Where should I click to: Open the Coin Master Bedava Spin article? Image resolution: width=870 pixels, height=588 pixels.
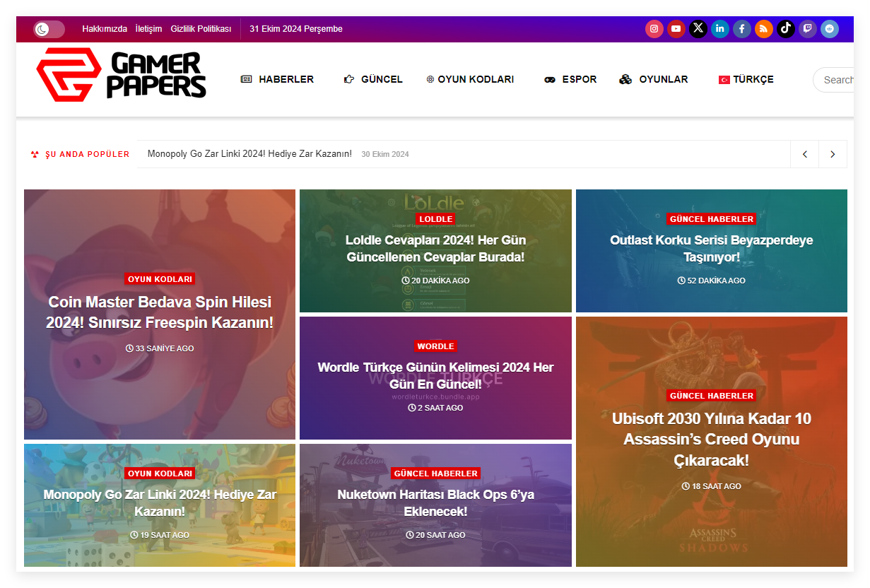pos(160,312)
